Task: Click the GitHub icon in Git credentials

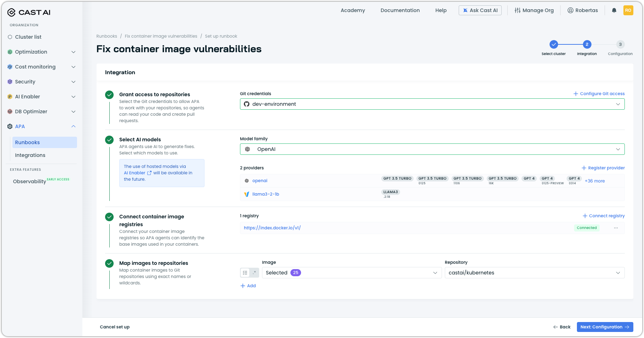Action: 247,104
